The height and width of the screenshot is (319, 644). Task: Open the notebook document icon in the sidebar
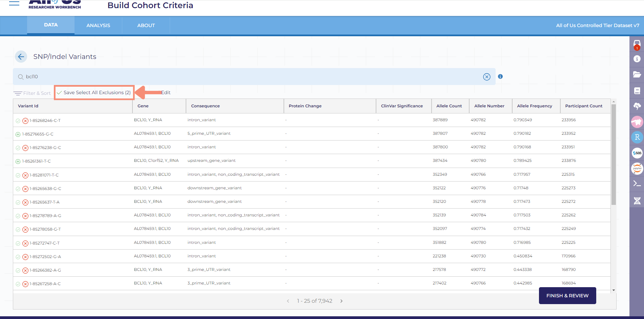637,91
